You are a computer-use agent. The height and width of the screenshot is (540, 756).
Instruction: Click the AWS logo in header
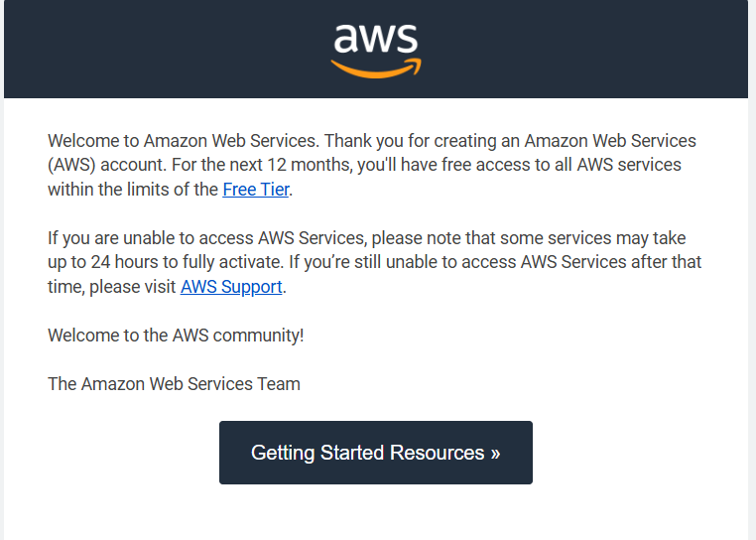coord(376,49)
